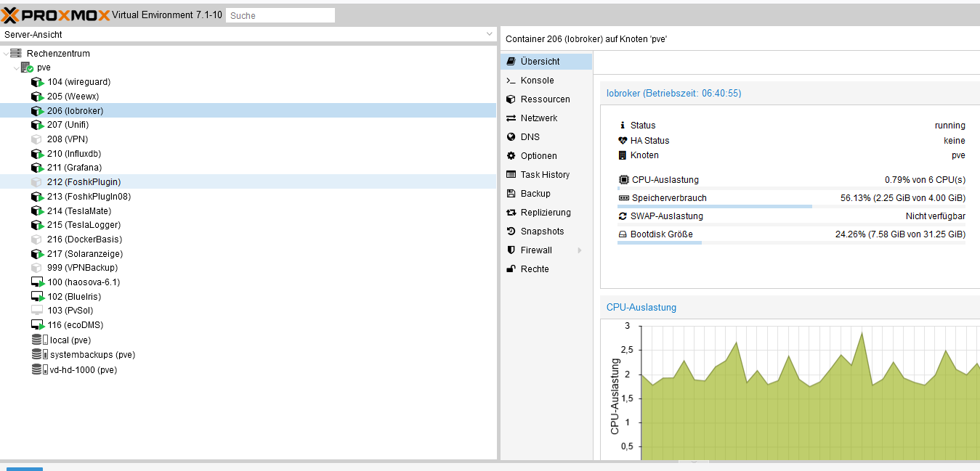980x471 pixels.
Task: Click the stopped container icon for 208 (VPN)
Action: pos(38,139)
